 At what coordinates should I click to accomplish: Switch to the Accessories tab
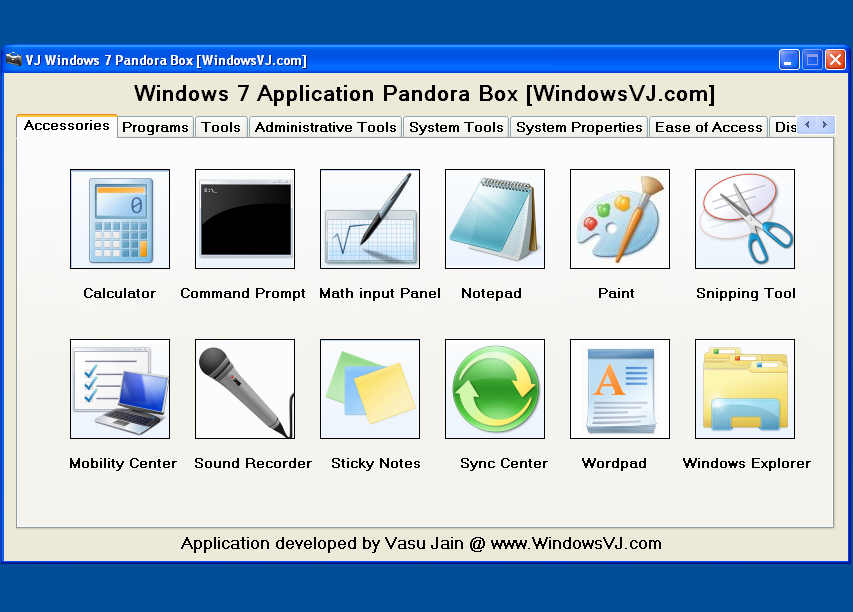pos(67,126)
